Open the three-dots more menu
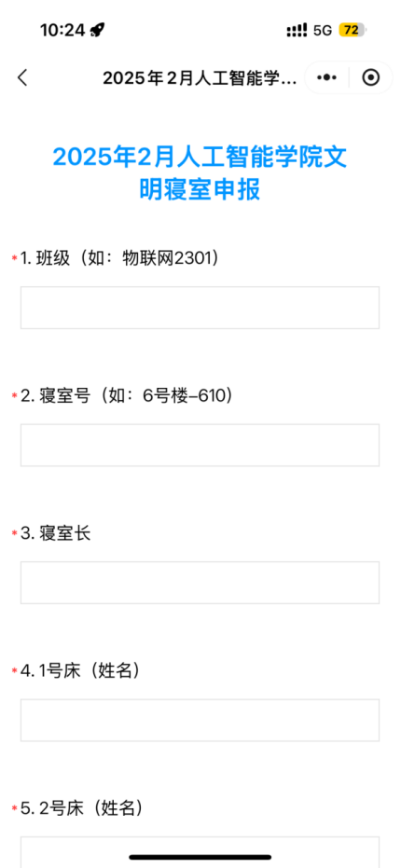Screen dimensions: 401x868 (x=326, y=78)
